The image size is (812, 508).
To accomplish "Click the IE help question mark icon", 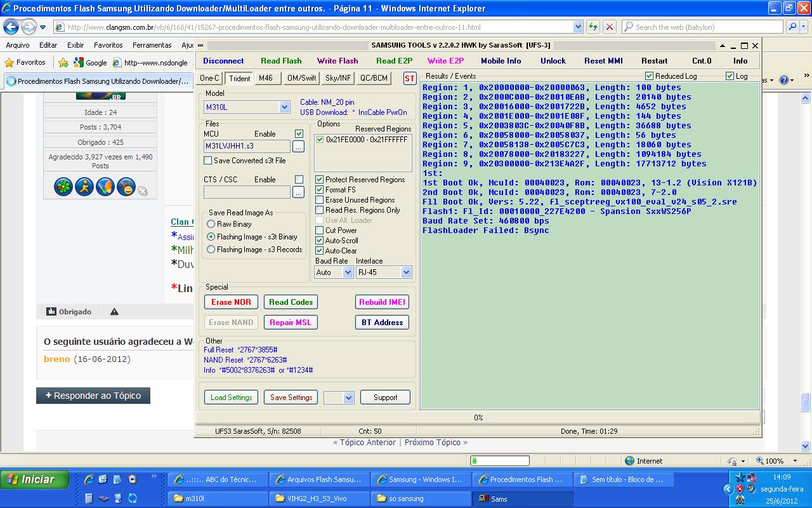I will (x=784, y=80).
